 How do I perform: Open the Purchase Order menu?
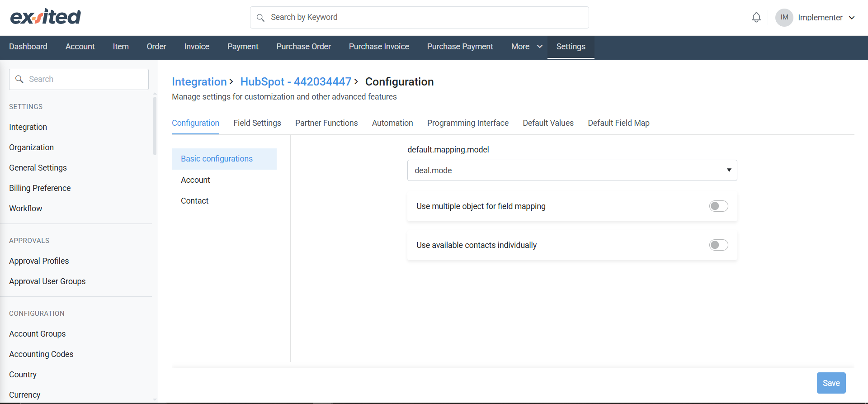coord(304,47)
